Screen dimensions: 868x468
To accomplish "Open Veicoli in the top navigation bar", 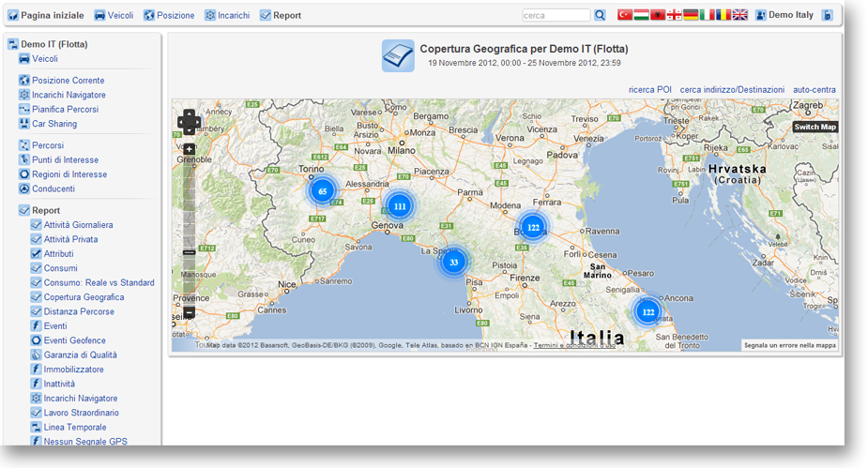I will 114,16.
